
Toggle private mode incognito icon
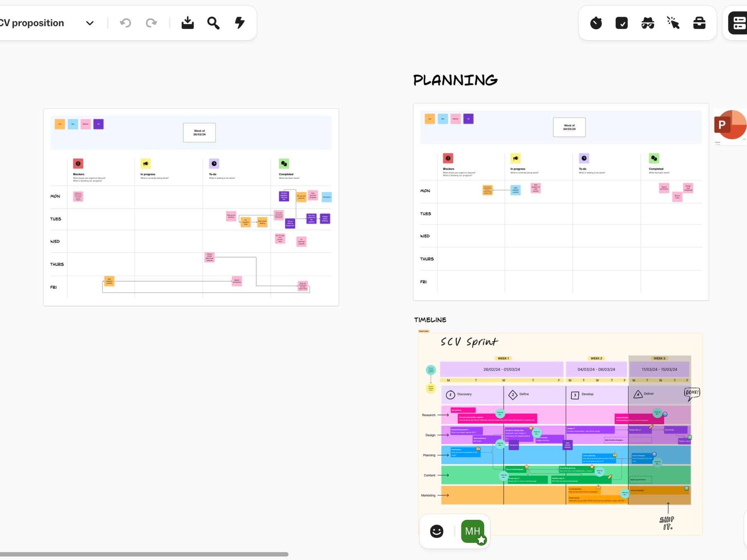click(648, 23)
